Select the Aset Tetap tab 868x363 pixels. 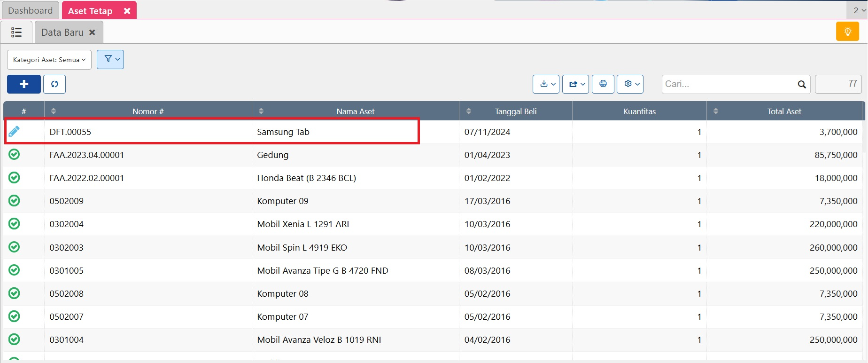pyautogui.click(x=90, y=11)
